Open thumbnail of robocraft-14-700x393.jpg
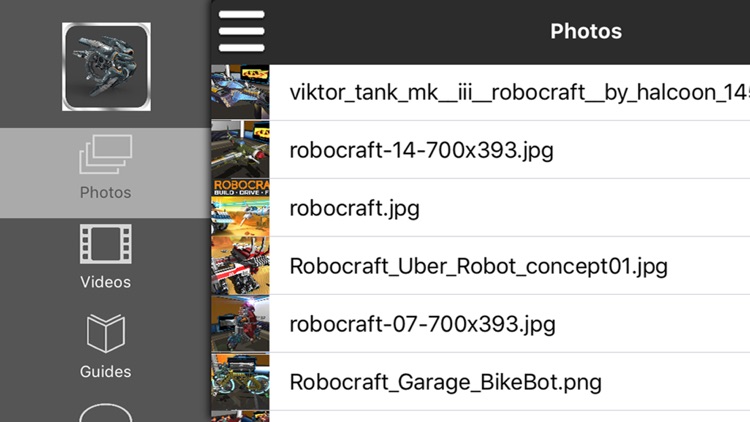Viewport: 750px width, 422px height. click(240, 150)
